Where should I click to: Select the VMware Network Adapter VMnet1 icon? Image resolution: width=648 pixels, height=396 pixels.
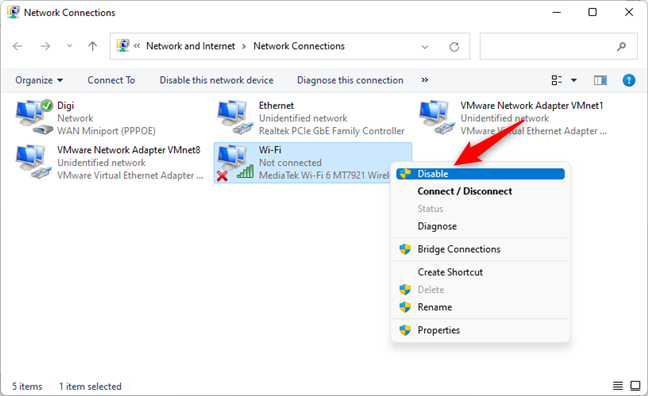(x=437, y=117)
